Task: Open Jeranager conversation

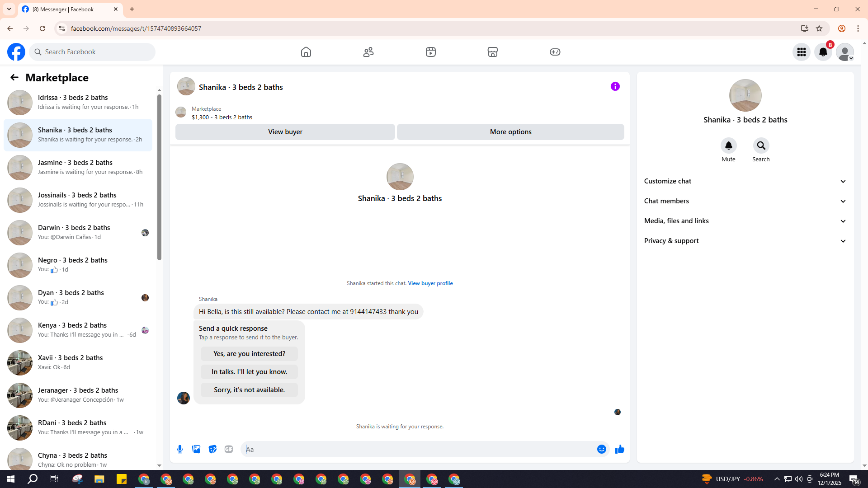Action: click(78, 395)
